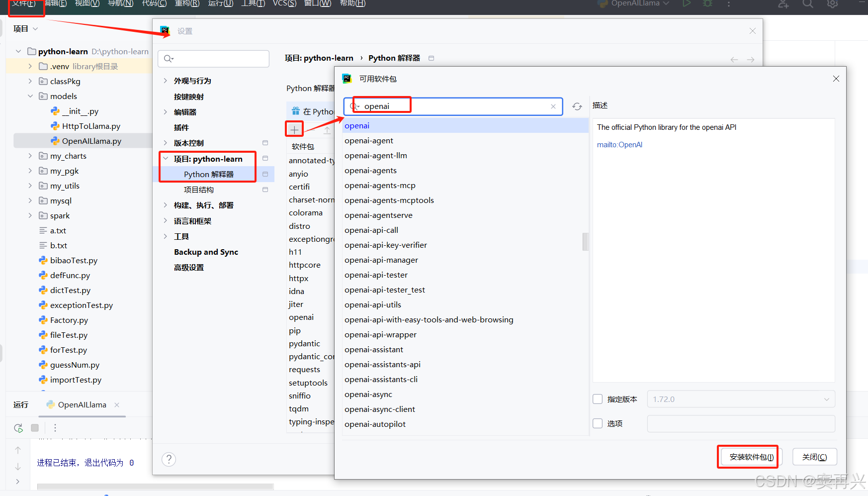The image size is (868, 496).
Task: Open the VCS(S) menu
Action: [x=284, y=3]
